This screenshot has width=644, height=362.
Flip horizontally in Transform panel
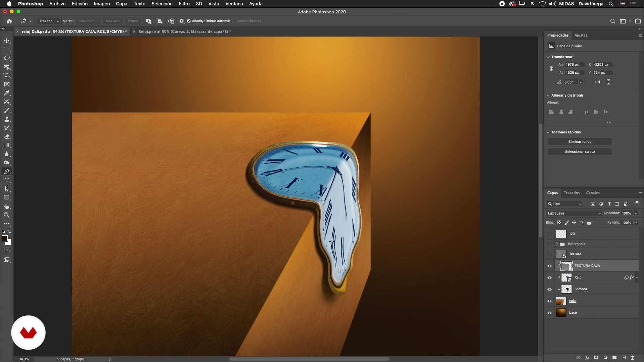(x=597, y=82)
